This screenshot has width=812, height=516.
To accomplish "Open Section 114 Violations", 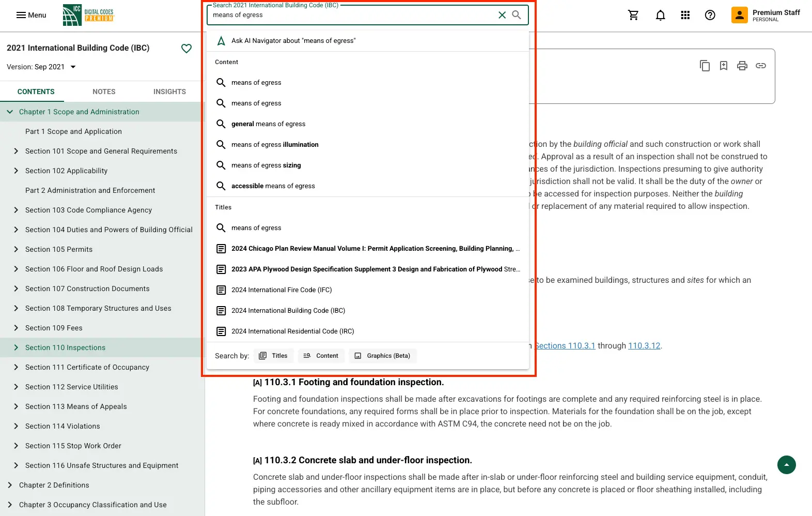I will coord(63,426).
